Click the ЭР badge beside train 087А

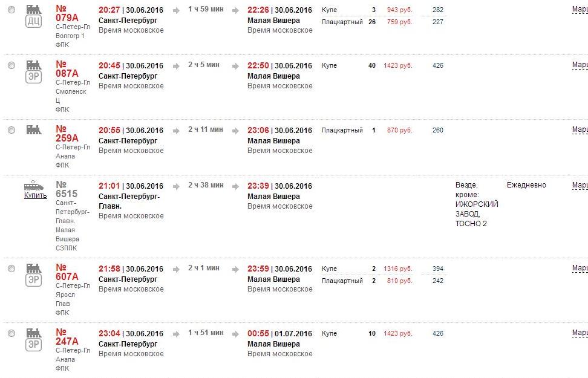click(x=33, y=77)
